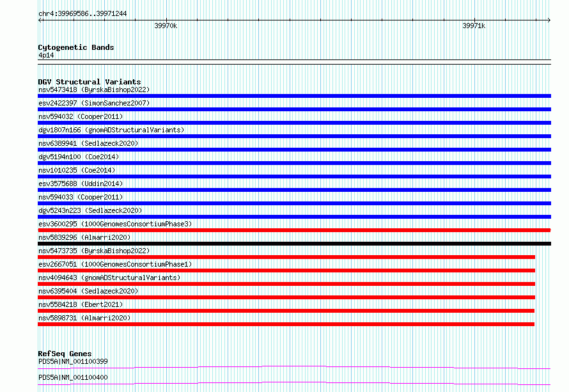569x392 pixels.
Task: Click the 39971k ruler mark
Action: point(474,26)
